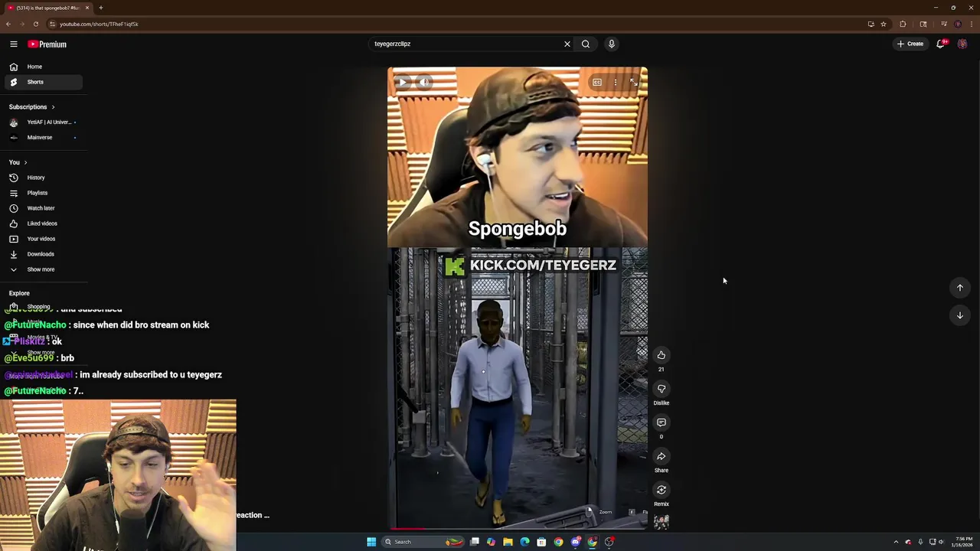Image resolution: width=980 pixels, height=551 pixels.
Task: Open the YouTube hamburger guide menu
Action: coord(14,44)
